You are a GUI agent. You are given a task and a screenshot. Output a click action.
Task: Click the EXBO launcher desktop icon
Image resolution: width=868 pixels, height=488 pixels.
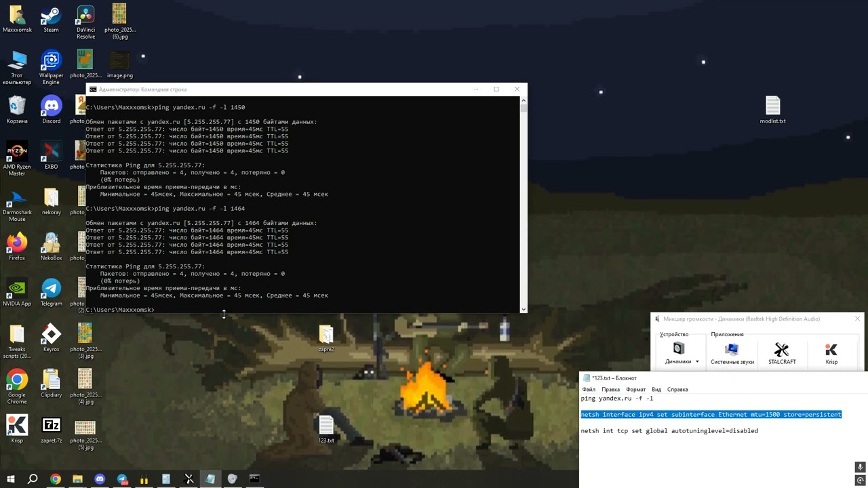click(x=51, y=155)
